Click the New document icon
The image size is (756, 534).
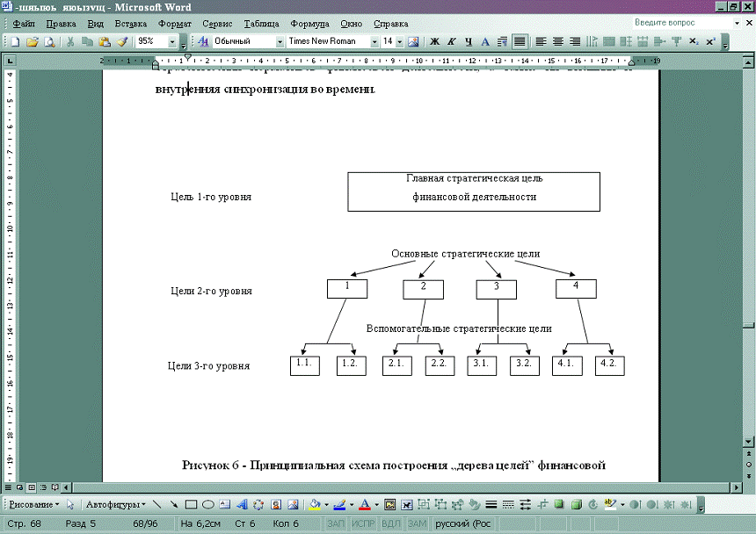click(x=15, y=41)
